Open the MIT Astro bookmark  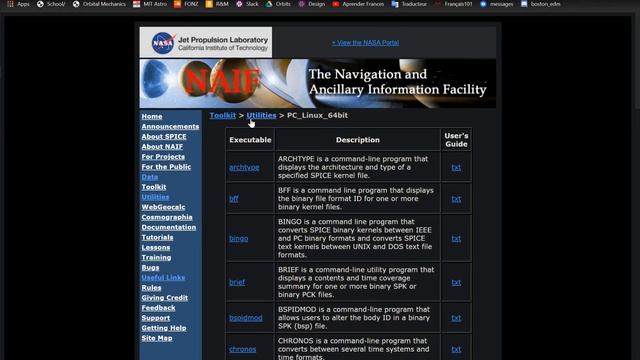pos(150,4)
